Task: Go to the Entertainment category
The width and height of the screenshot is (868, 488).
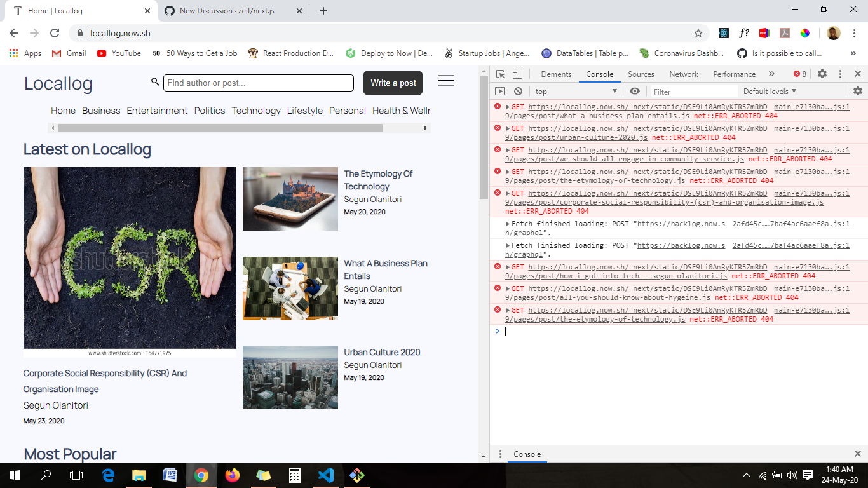Action: point(157,111)
